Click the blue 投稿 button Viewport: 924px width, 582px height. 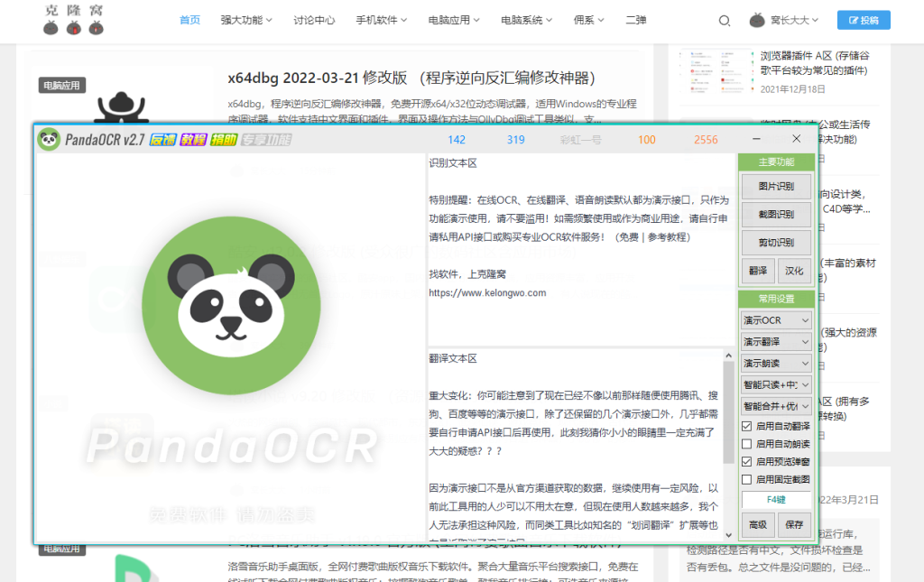(864, 20)
